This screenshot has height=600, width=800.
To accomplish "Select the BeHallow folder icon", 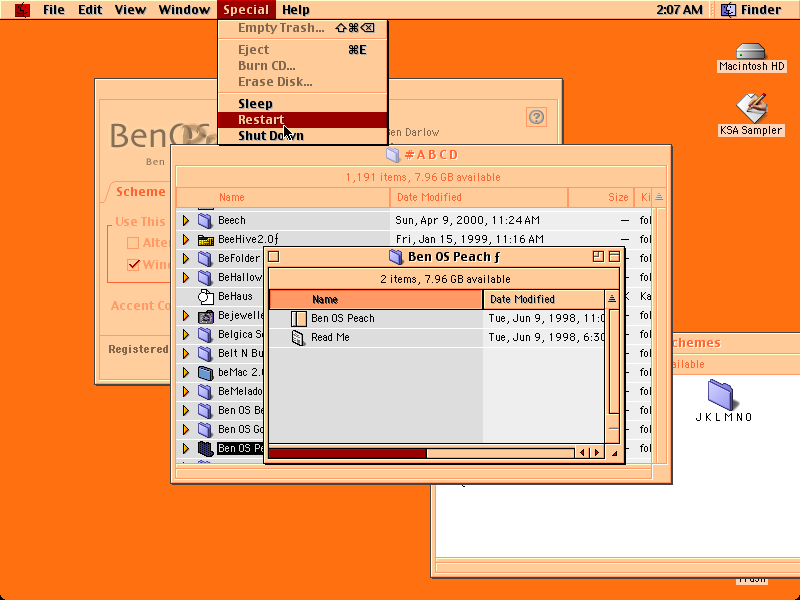I will click(205, 278).
